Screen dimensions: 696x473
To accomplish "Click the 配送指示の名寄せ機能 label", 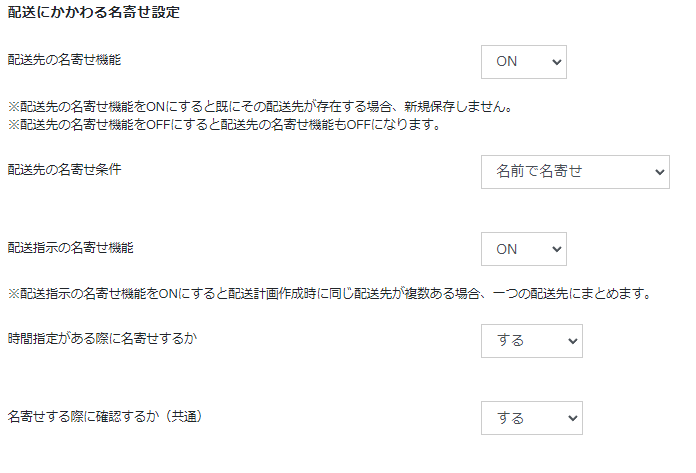I will pyautogui.click(x=71, y=246).
